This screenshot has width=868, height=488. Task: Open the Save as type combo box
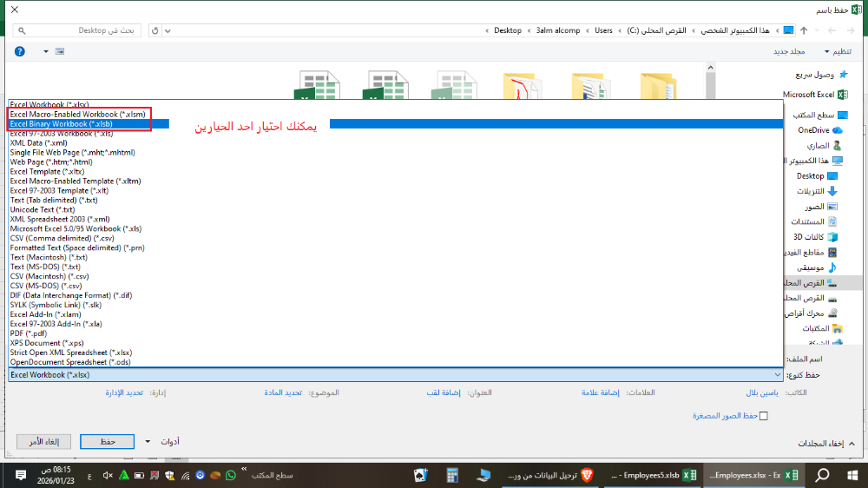coord(395,375)
